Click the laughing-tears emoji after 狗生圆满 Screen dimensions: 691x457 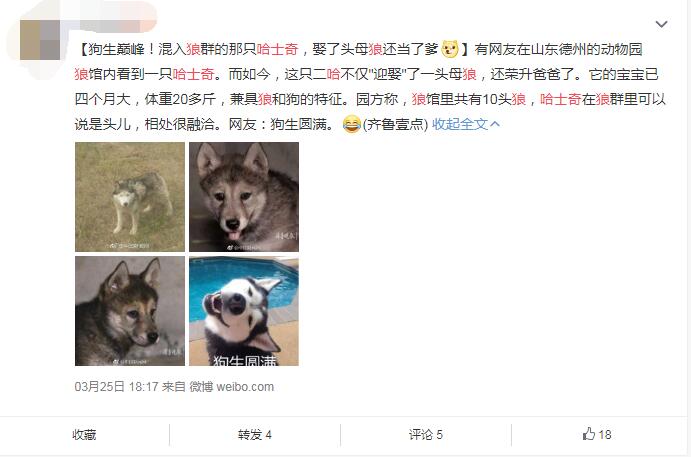(x=351, y=124)
